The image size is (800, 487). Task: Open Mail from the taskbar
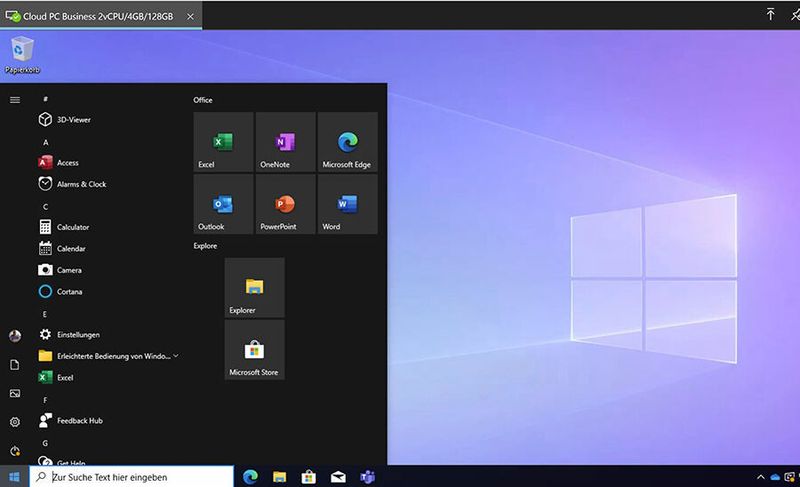click(338, 477)
